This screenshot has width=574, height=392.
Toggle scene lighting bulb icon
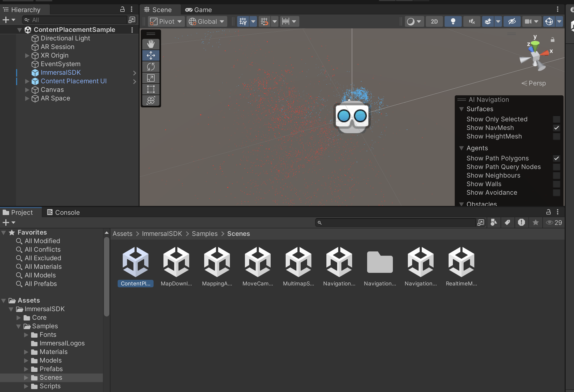453,21
